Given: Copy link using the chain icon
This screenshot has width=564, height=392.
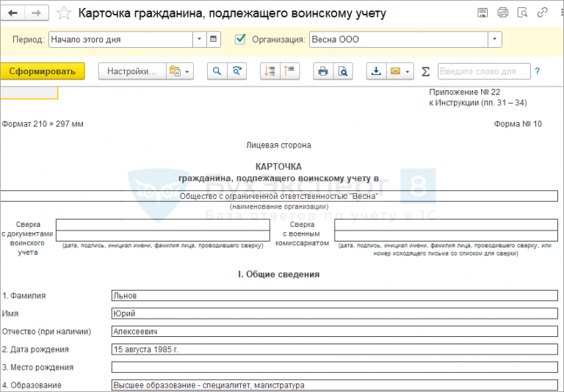Looking at the screenshot, I should (542, 12).
